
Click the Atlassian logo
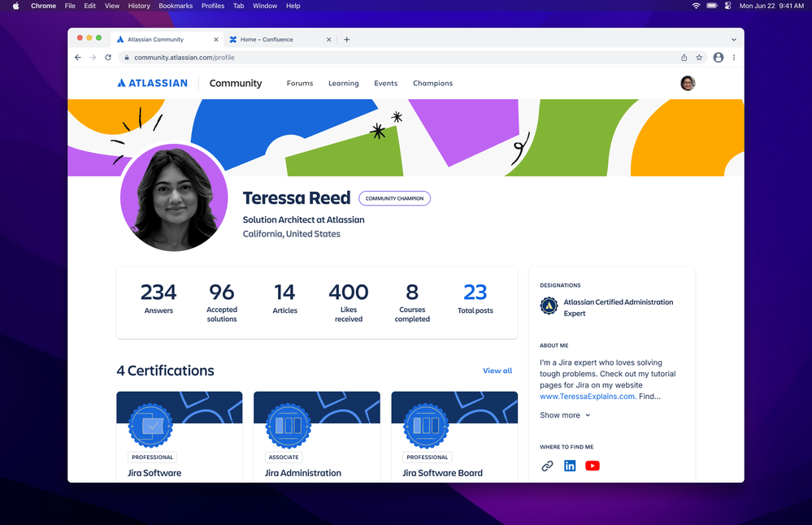tap(152, 83)
